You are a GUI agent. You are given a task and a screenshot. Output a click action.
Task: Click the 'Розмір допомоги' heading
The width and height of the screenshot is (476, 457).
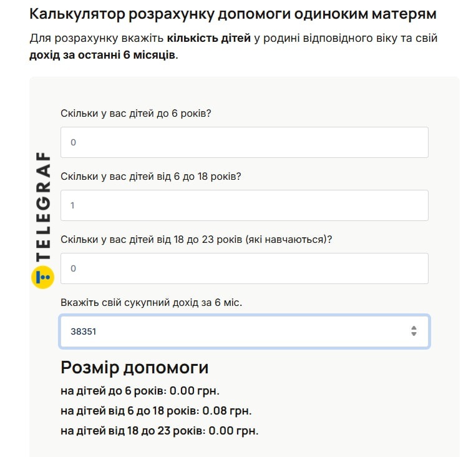(x=134, y=367)
